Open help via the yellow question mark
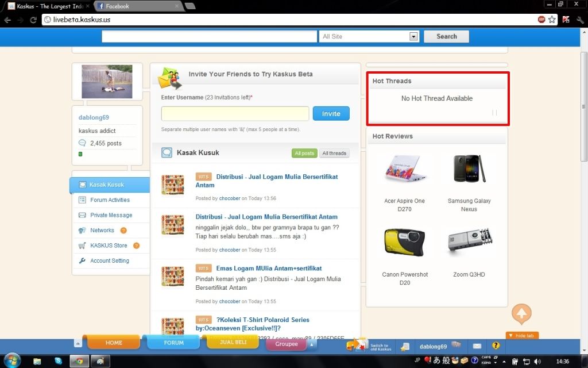Viewport: 588px width, 368px height. [496, 346]
